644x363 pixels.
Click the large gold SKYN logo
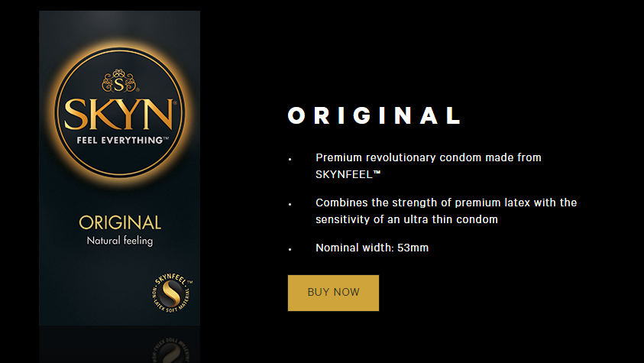[x=119, y=115]
